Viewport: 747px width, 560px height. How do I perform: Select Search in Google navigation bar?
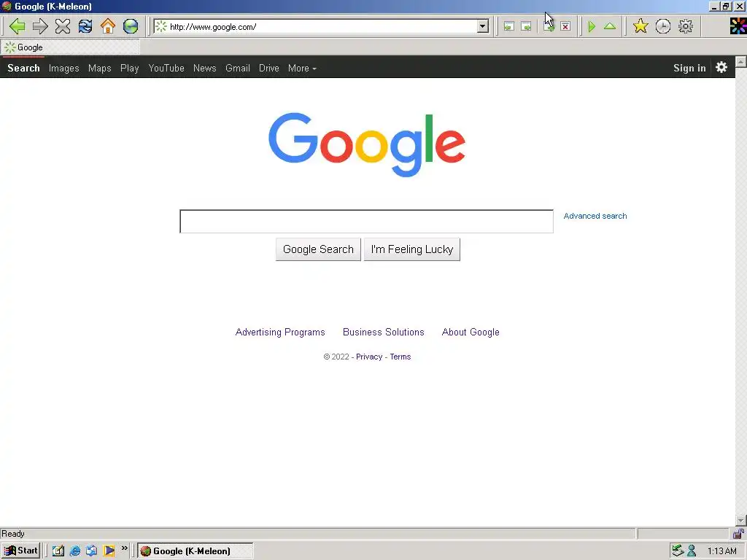[x=23, y=68]
